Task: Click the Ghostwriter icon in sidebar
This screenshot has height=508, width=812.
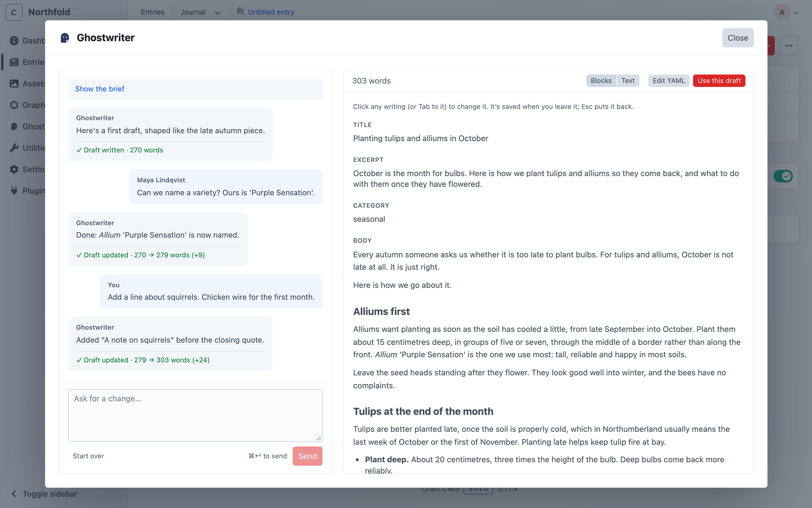Action: 14,126
